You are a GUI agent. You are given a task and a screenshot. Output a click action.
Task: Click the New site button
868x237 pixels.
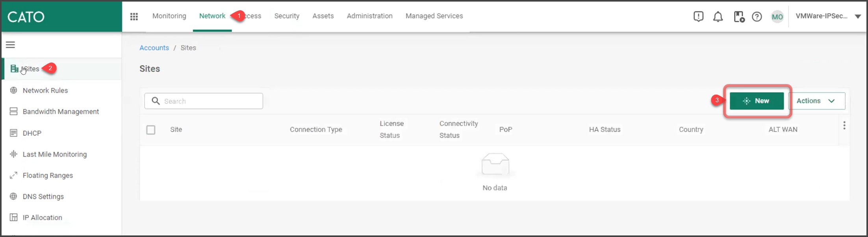point(757,101)
